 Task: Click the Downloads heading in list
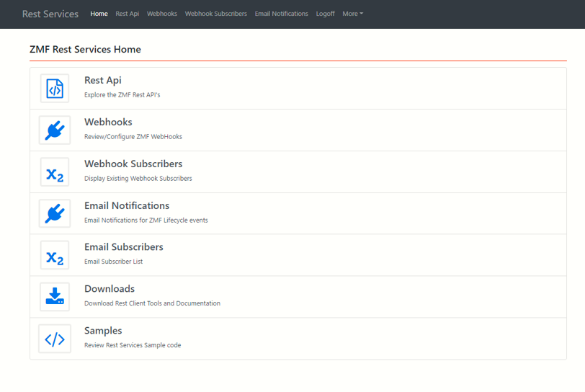110,289
